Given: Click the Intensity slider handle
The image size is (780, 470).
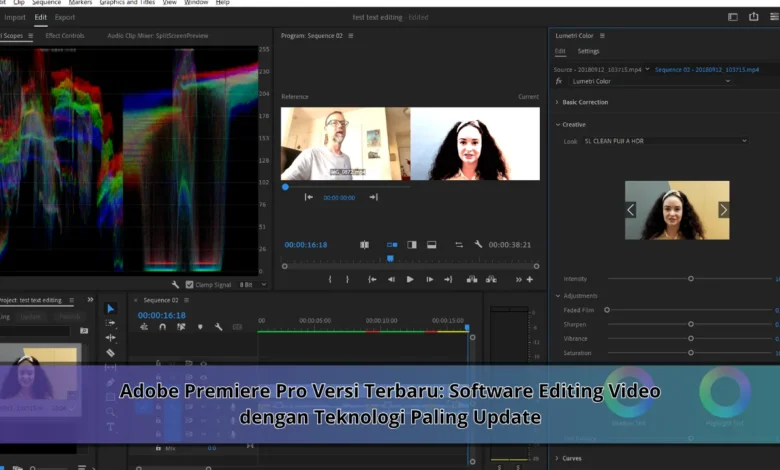Looking at the screenshot, I should point(690,279).
